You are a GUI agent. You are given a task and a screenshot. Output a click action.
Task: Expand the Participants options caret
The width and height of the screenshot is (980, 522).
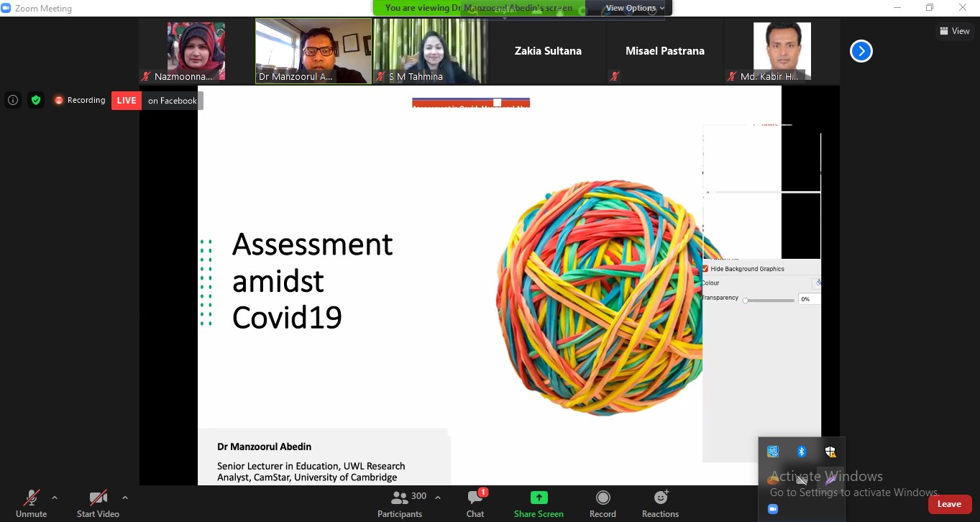point(438,498)
